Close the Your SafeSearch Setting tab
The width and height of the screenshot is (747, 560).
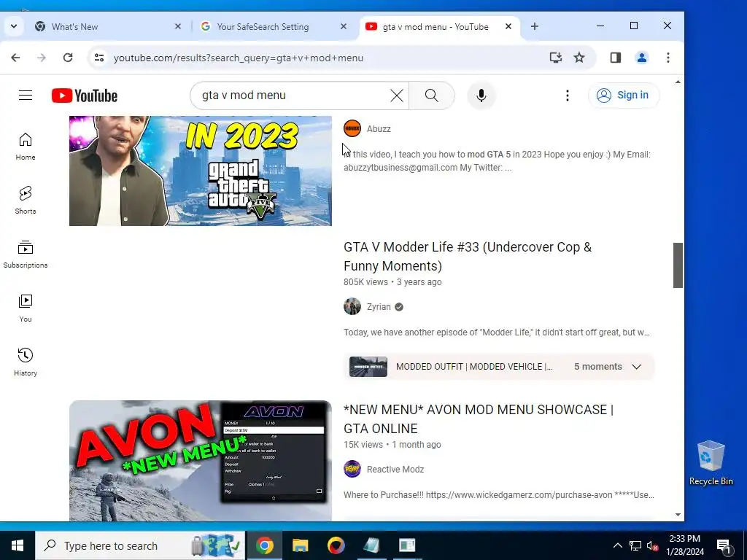tap(344, 27)
